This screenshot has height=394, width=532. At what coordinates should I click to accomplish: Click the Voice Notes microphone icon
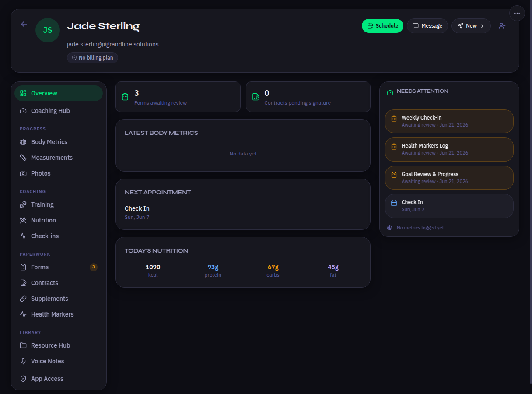23,361
